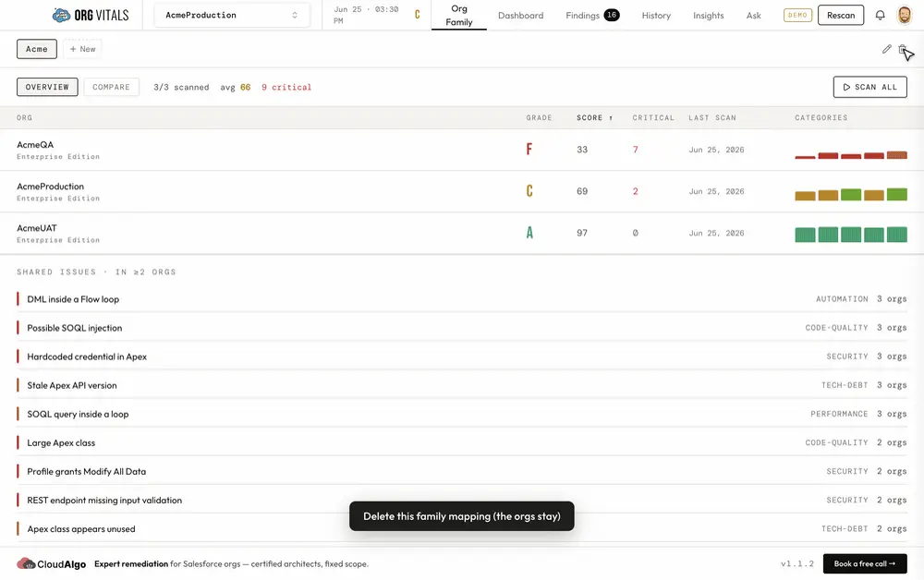Screen dimensions: 924x580
Task: Open the Insights tab
Action: (708, 16)
